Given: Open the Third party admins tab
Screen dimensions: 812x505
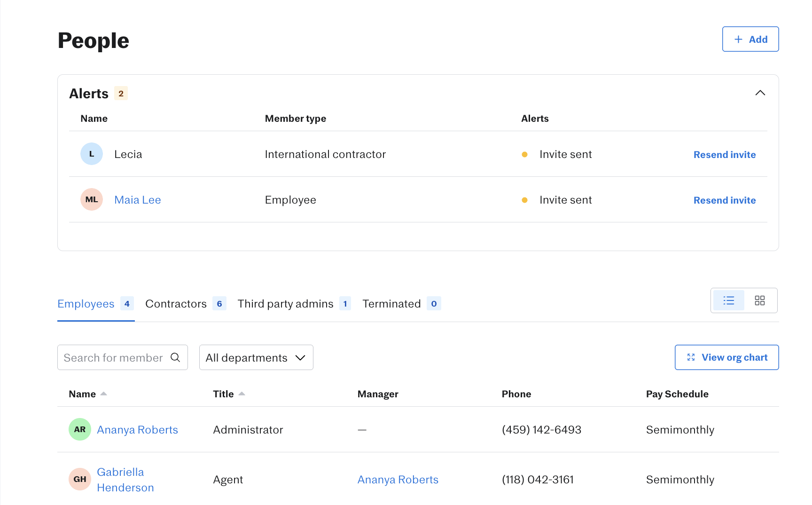Looking at the screenshot, I should 285,303.
